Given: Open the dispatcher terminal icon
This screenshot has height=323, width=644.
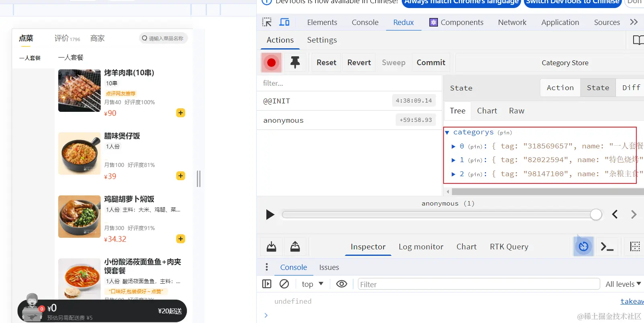Looking at the screenshot, I should pos(607,247).
